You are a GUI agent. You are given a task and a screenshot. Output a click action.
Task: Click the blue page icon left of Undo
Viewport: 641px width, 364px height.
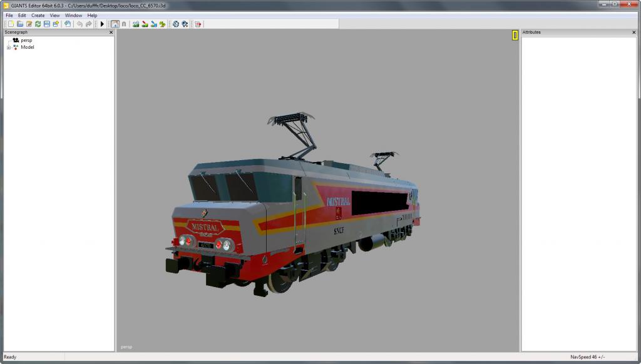[68, 24]
